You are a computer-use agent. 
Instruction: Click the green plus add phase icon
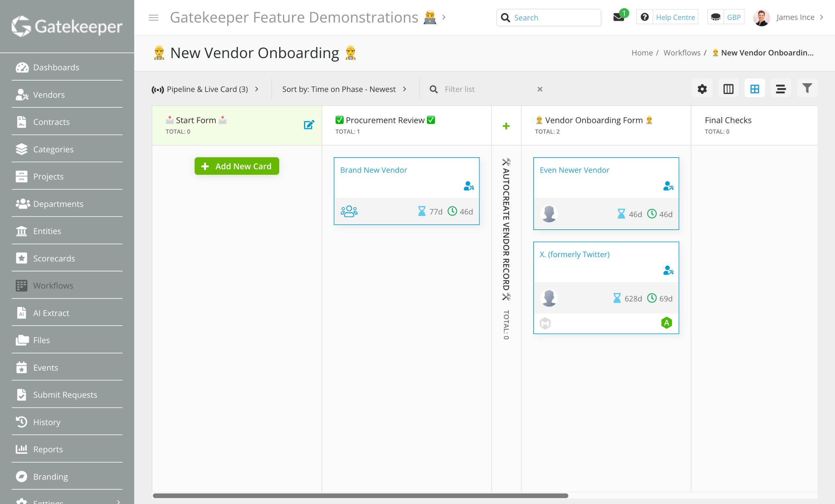(506, 126)
